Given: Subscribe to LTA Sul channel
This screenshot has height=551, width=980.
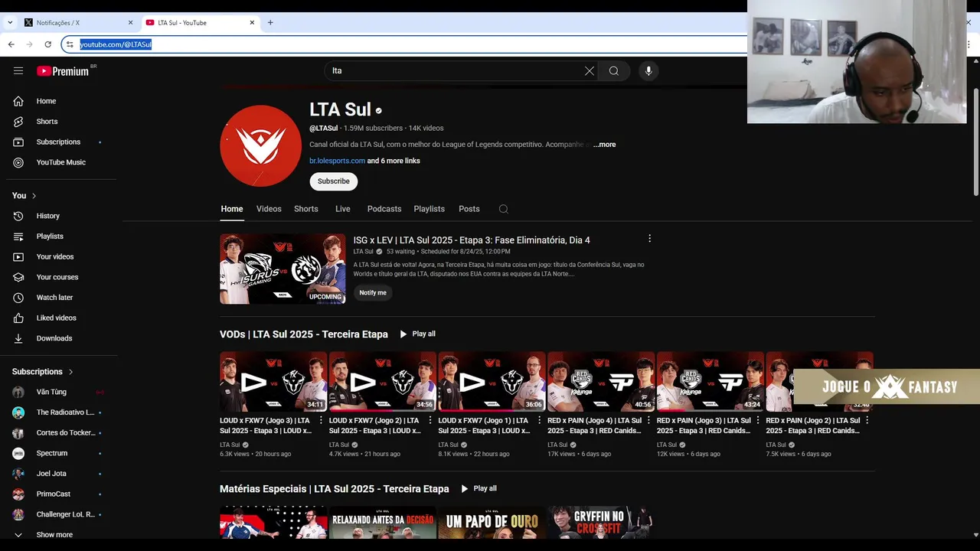Looking at the screenshot, I should (334, 181).
